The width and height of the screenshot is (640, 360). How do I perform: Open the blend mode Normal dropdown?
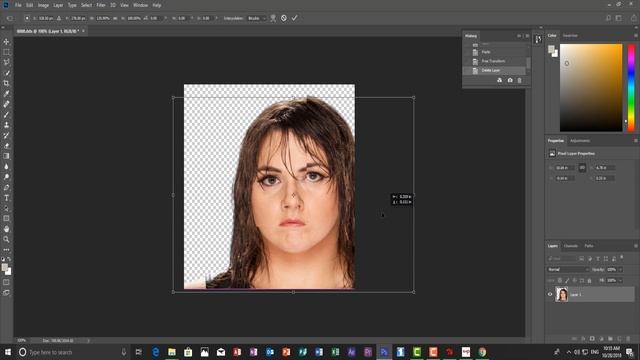click(568, 269)
